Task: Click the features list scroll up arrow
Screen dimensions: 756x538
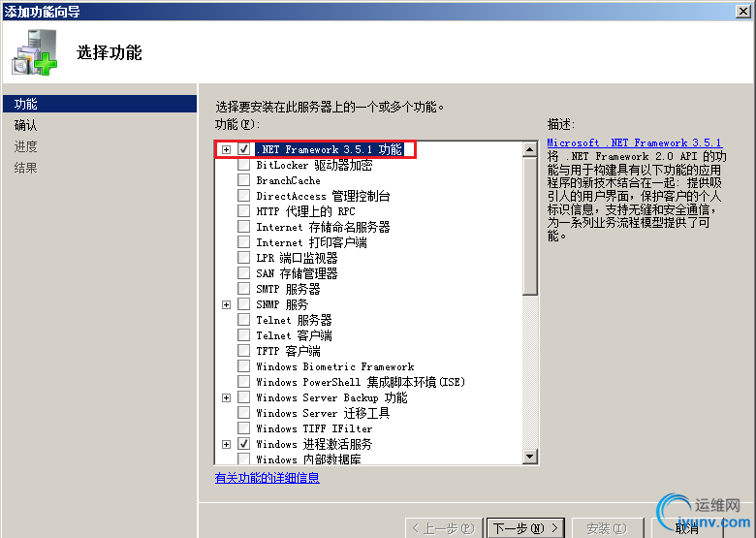Action: click(x=530, y=149)
